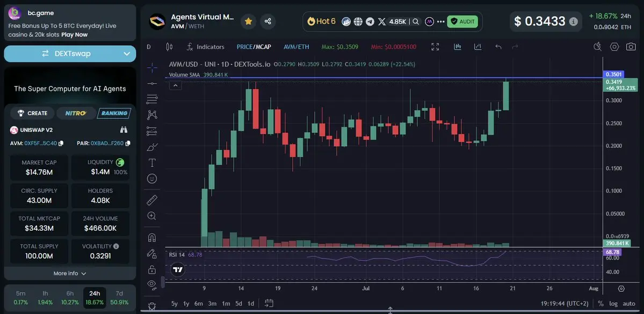Open the go-to-date calendar icon
Screen dimensions: 644x314
[269, 304]
